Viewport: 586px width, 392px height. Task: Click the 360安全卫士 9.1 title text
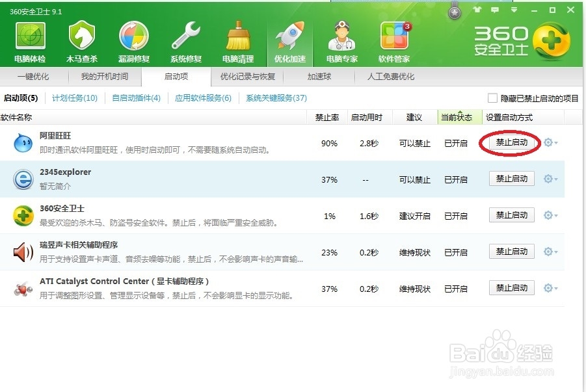pyautogui.click(x=36, y=12)
